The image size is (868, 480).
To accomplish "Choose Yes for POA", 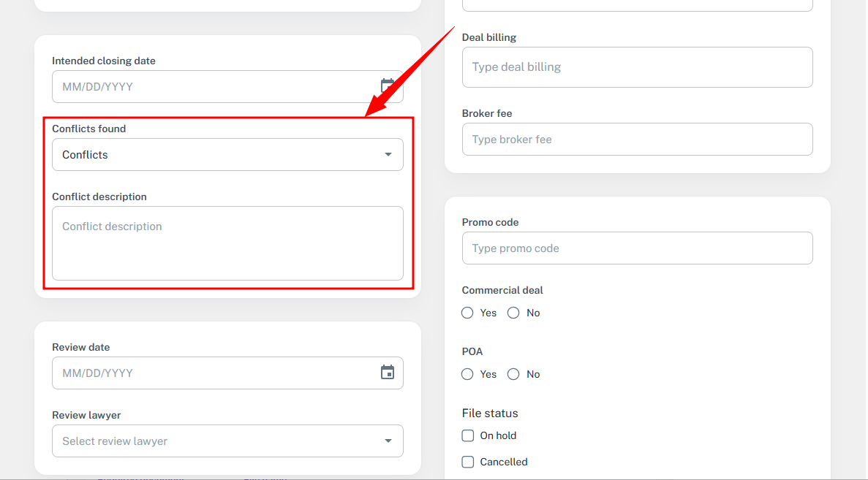I will 468,374.
